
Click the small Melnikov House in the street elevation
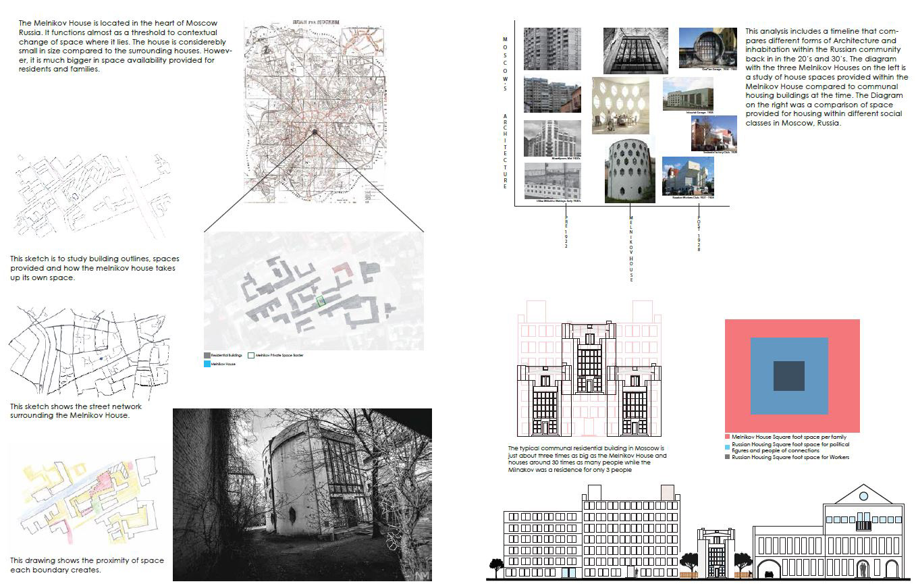pos(716,554)
